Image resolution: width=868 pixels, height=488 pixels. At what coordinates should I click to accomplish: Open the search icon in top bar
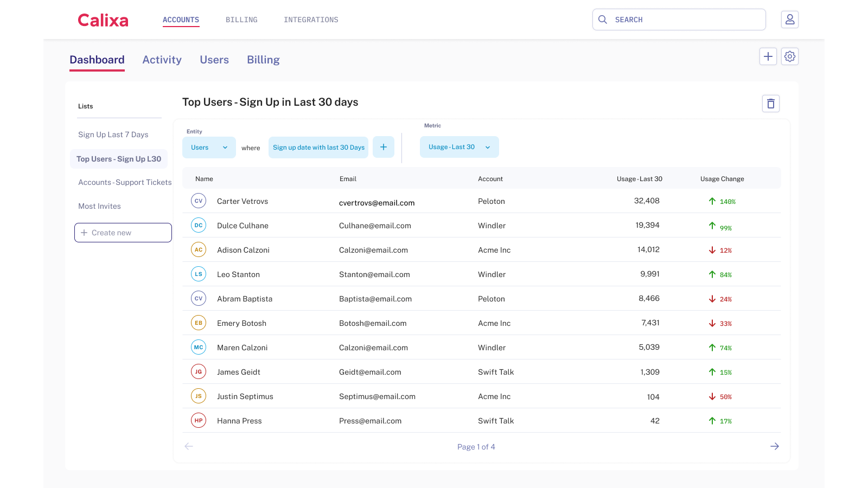click(603, 19)
